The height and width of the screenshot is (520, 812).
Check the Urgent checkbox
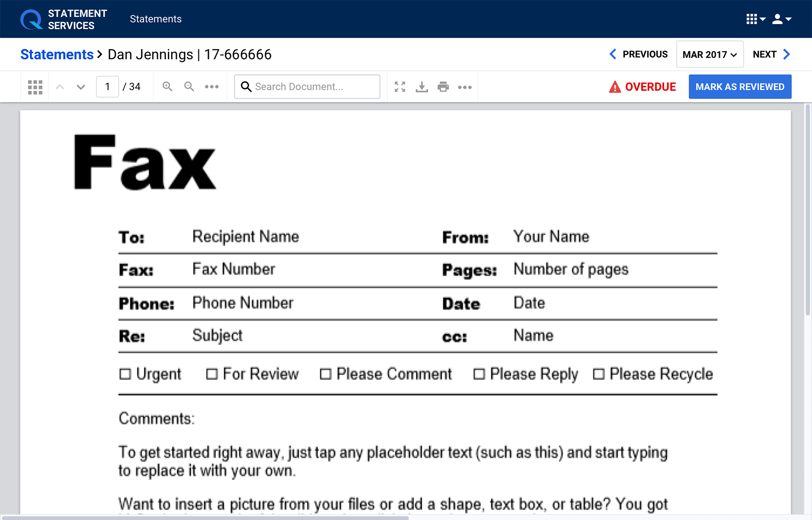125,374
